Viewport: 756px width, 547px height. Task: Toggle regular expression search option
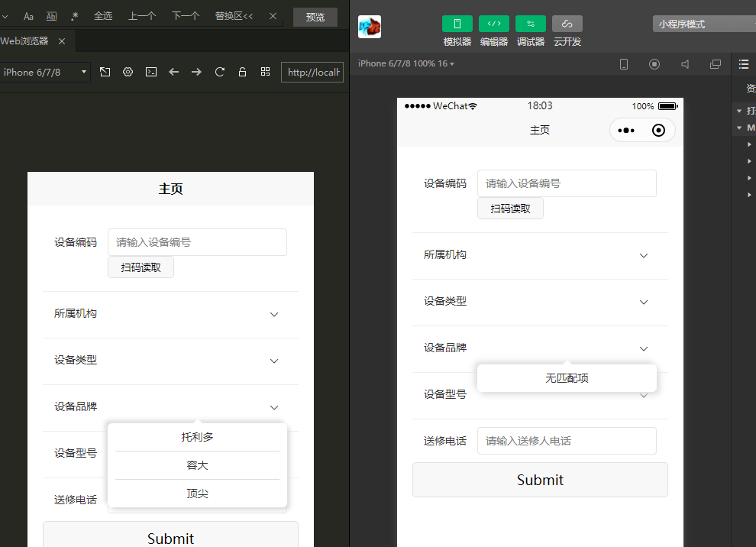[74, 16]
